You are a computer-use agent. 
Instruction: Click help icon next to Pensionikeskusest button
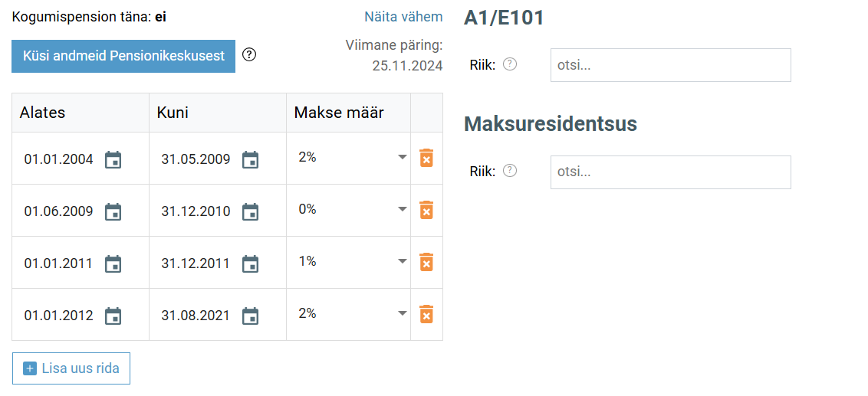(x=250, y=54)
